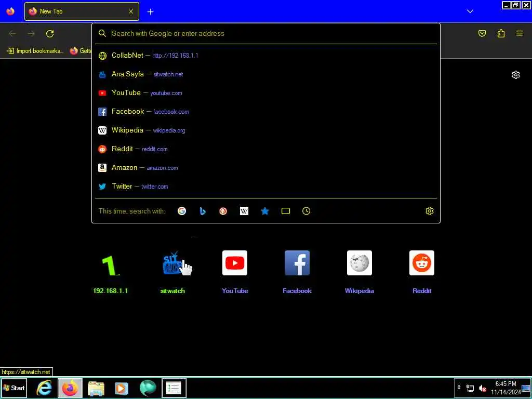Search this time with Google icon
532x399 pixels.
pyautogui.click(x=182, y=211)
